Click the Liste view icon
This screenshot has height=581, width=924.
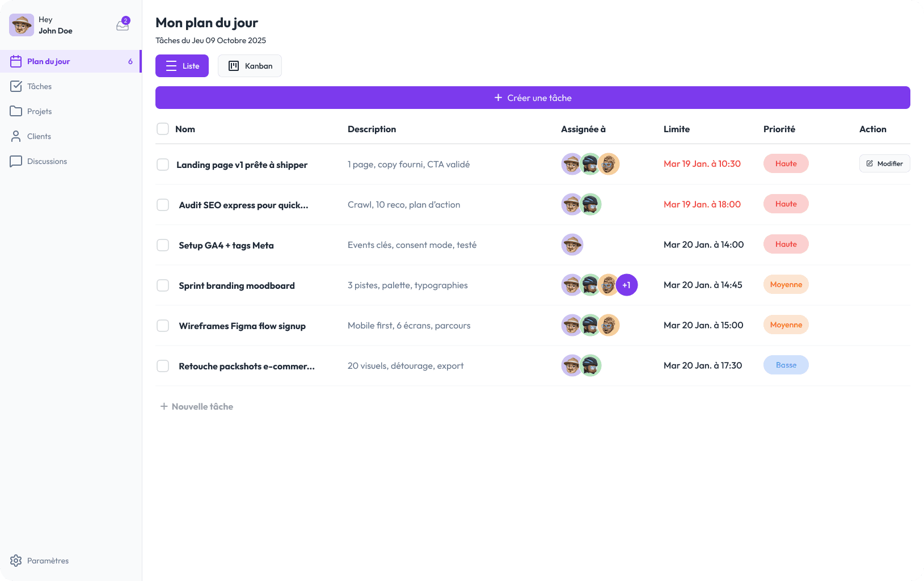click(171, 65)
